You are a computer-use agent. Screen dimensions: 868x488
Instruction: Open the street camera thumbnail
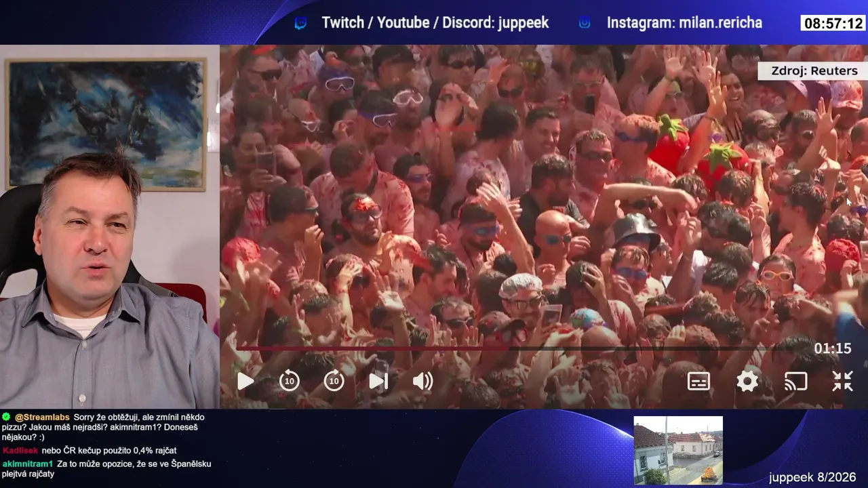pos(678,450)
